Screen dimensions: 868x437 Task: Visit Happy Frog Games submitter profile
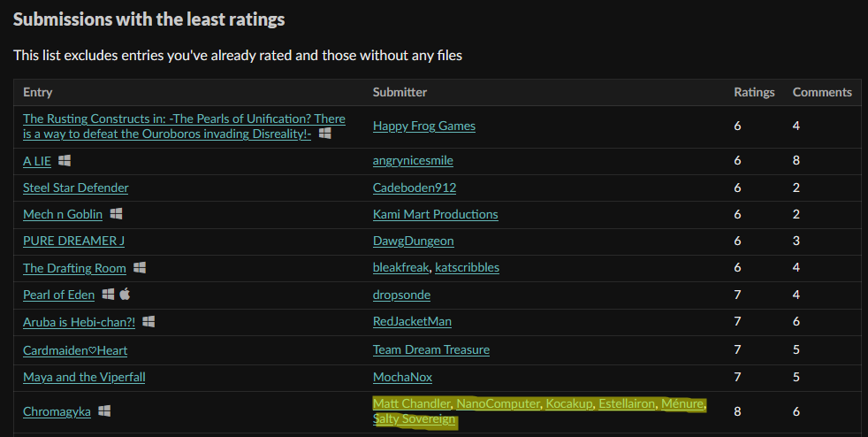pos(423,126)
